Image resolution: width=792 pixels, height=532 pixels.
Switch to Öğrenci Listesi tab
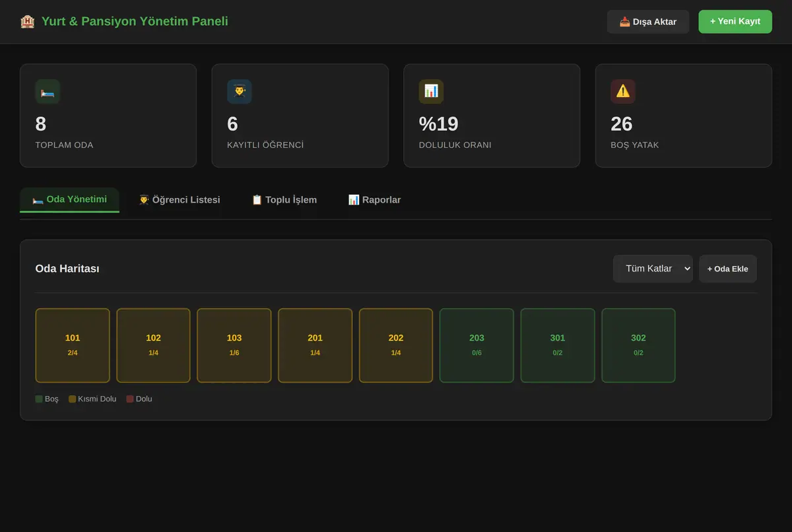(180, 200)
